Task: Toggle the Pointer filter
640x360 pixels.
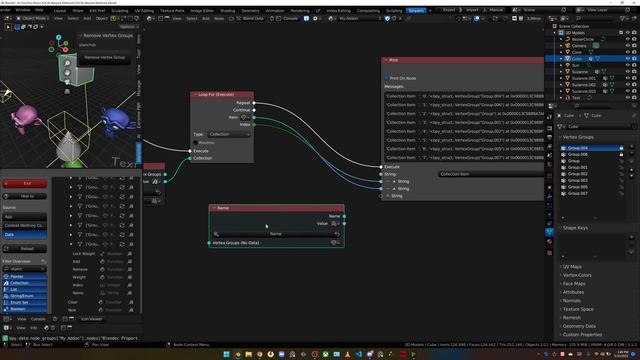Action: [x=25, y=276]
